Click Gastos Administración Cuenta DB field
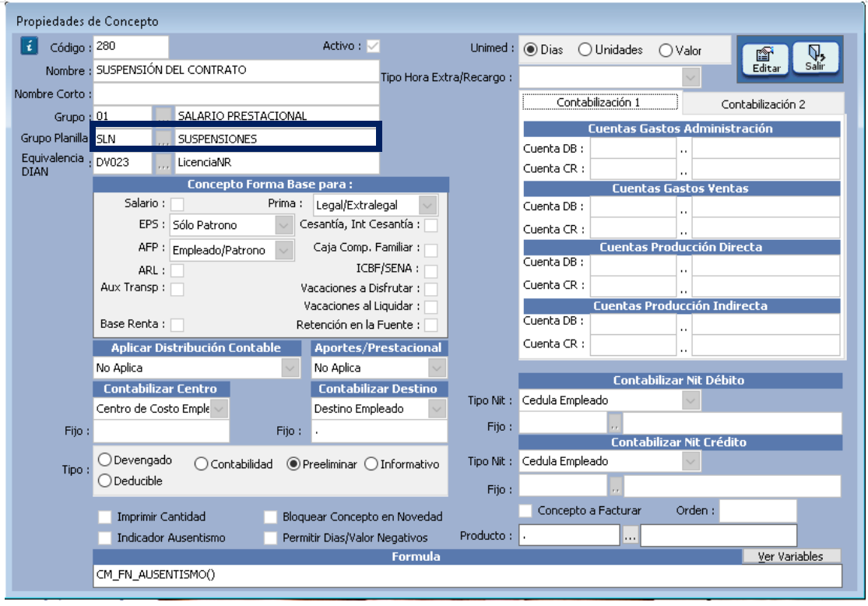This screenshot has height=606, width=868. point(633,149)
